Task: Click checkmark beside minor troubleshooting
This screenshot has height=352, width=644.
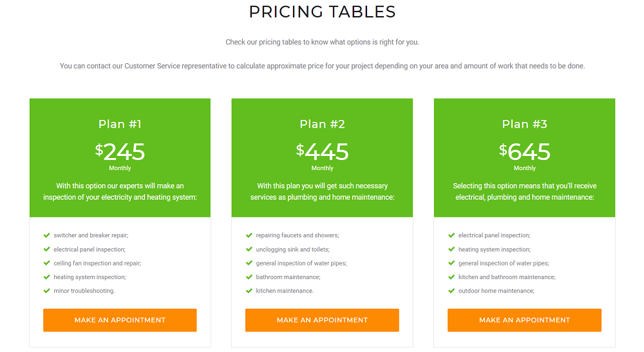Action: [47, 291]
